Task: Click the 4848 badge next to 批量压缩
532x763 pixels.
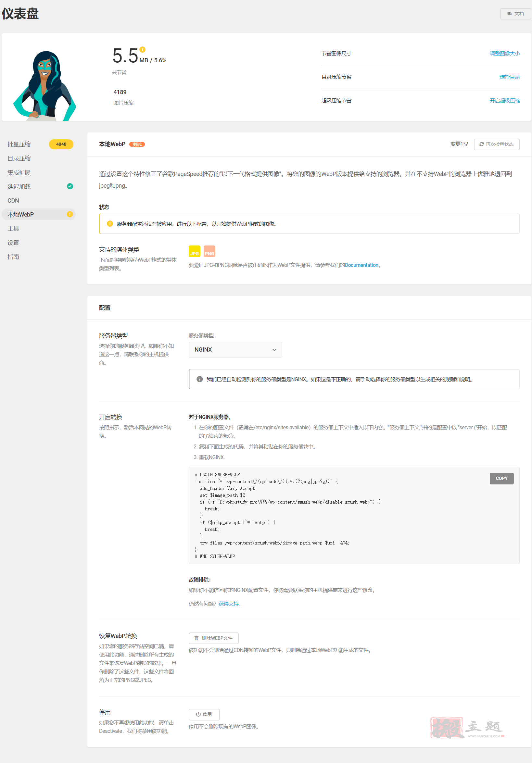Action: (x=61, y=144)
